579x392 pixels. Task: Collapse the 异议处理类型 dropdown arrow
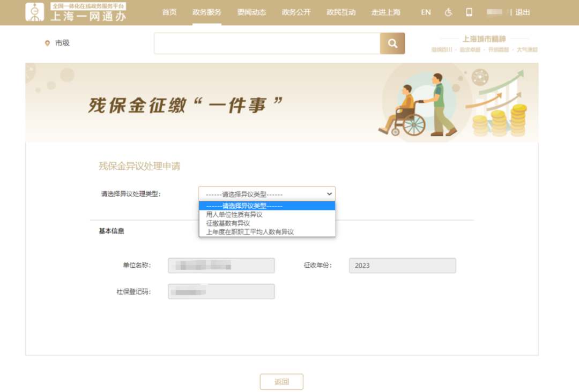coord(329,194)
